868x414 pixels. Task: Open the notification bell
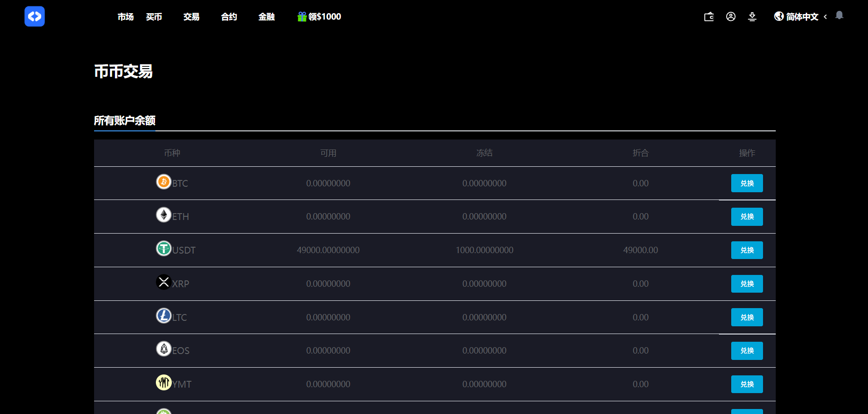coord(839,15)
